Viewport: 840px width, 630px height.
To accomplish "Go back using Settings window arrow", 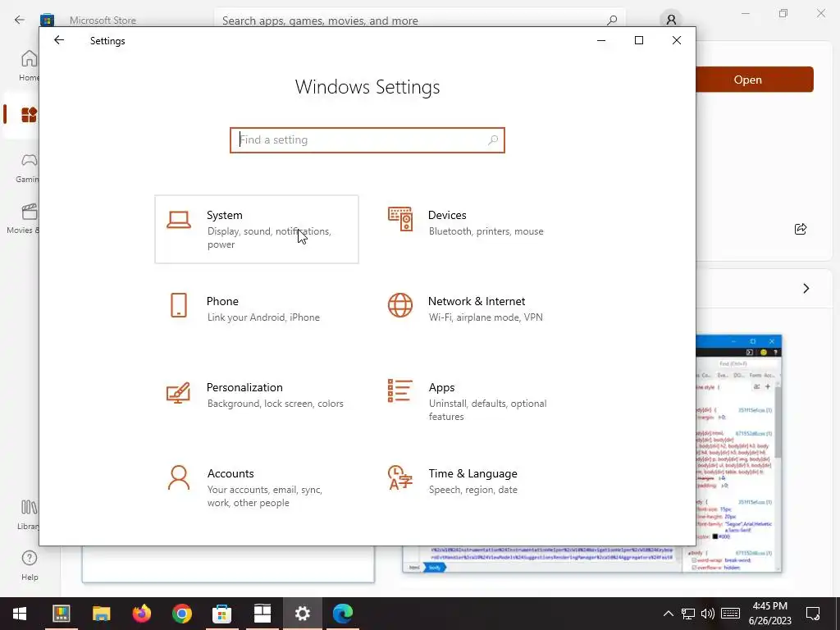I will (59, 40).
